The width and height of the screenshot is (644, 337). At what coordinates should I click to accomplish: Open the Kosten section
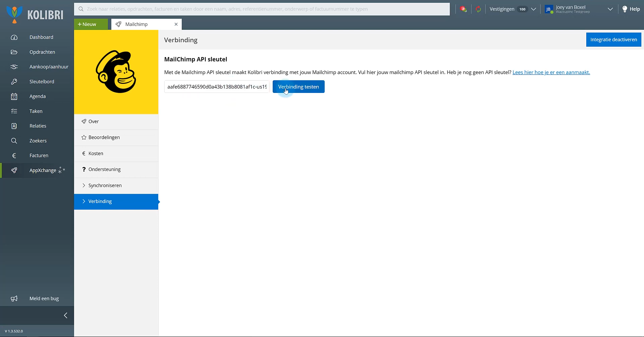[x=116, y=154]
